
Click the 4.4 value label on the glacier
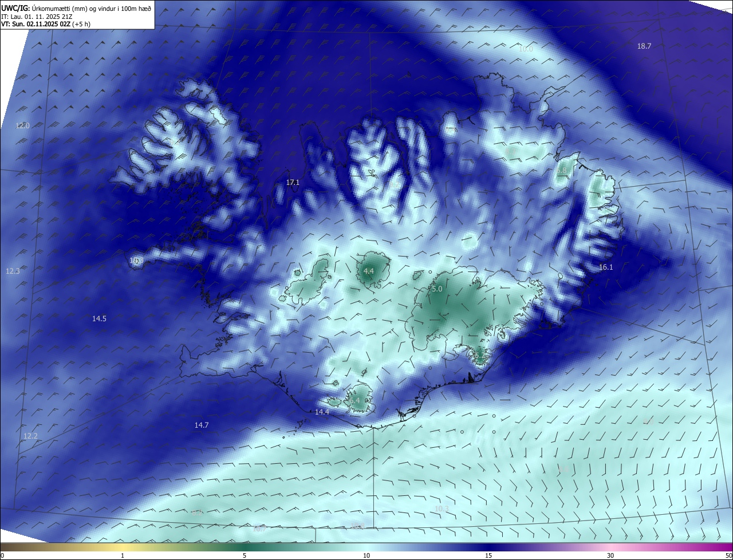(x=369, y=271)
